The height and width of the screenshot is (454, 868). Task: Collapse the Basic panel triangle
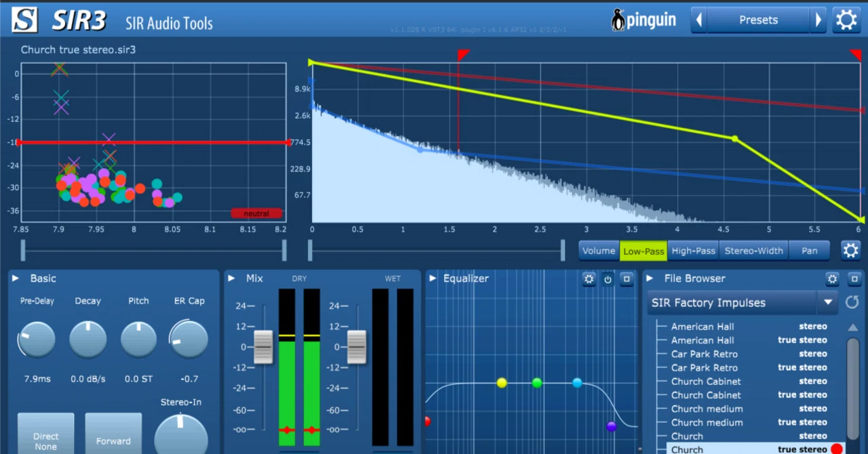(x=16, y=278)
